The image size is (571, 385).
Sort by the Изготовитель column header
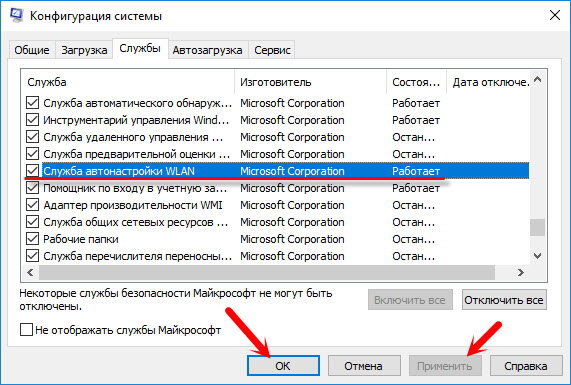click(x=311, y=82)
